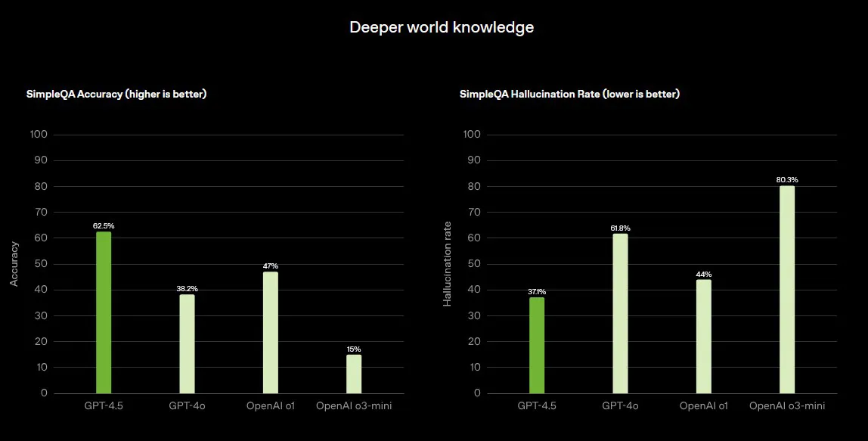Click the GPT-4.5 accuracy bar

point(104,312)
